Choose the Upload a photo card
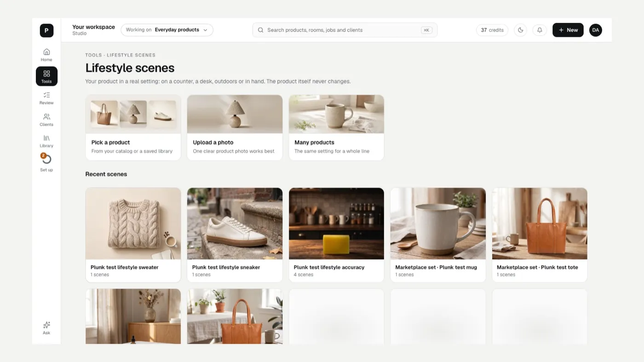 (235, 127)
